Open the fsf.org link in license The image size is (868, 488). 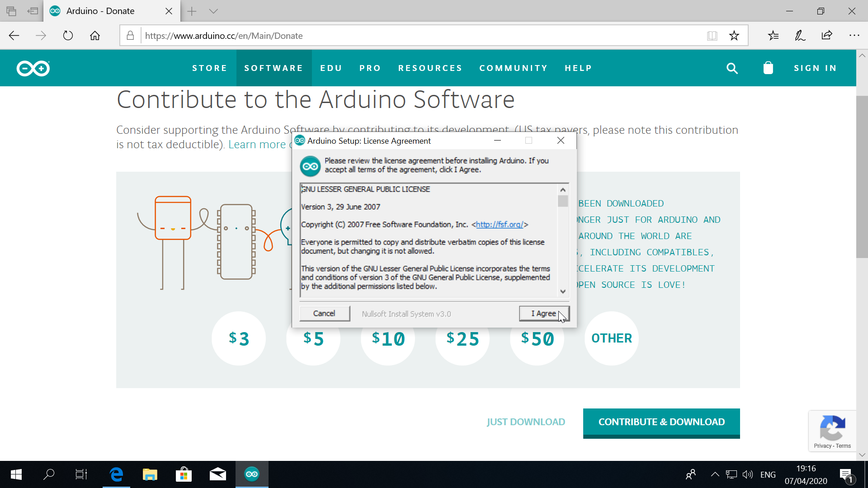[x=500, y=225]
